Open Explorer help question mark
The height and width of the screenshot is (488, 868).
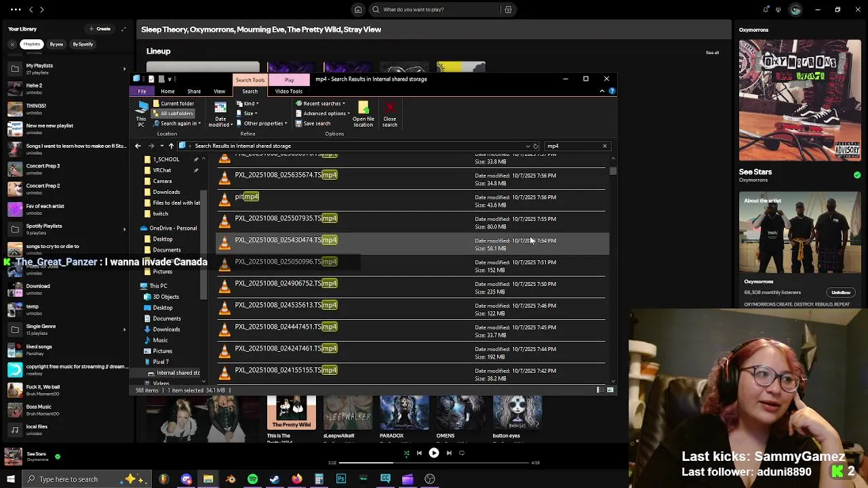click(612, 91)
